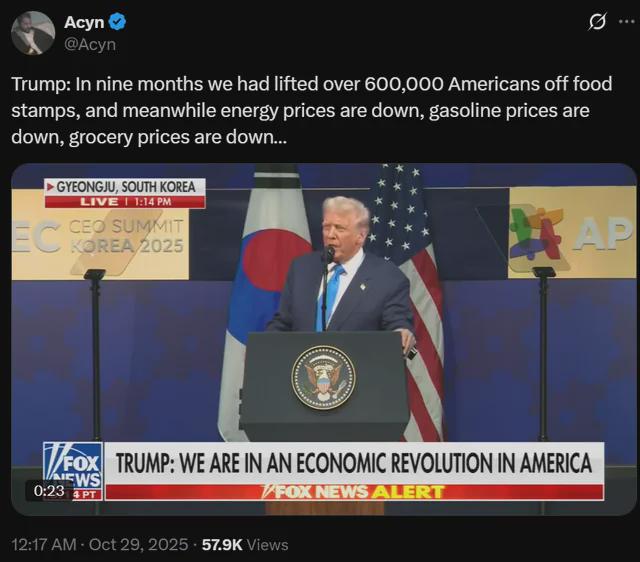Screen dimensions: 640x562
Task: Open the Grok explain-post icon
Action: click(597, 22)
